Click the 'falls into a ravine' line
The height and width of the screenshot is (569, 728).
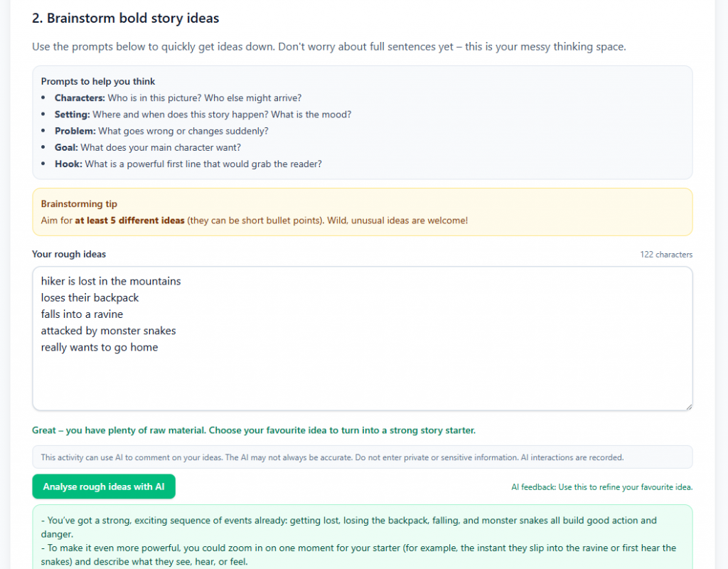(x=82, y=314)
